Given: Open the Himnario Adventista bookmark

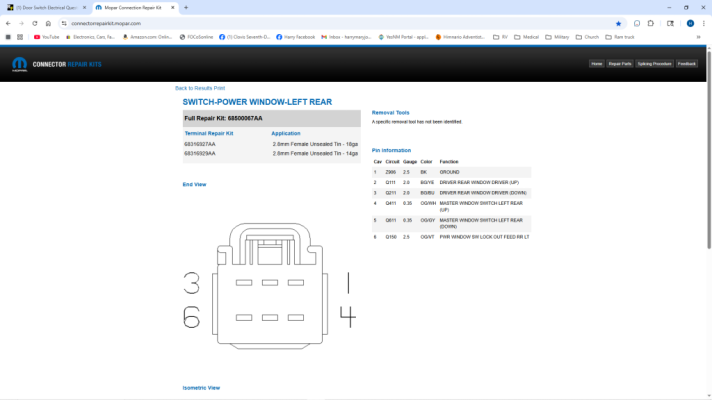Looking at the screenshot, I should tap(460, 37).
